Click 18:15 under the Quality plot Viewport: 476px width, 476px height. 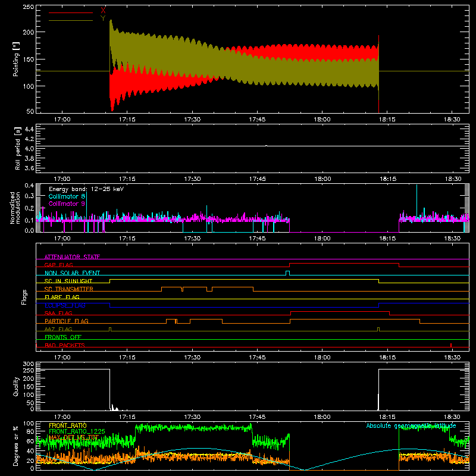coord(387,417)
